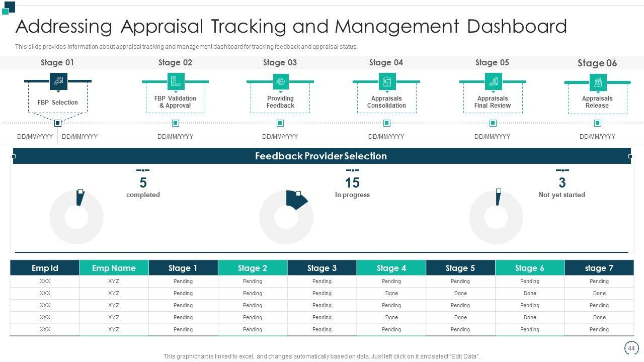Select the stage 7 table column header
The height and width of the screenshot is (362, 644).
coord(599,268)
